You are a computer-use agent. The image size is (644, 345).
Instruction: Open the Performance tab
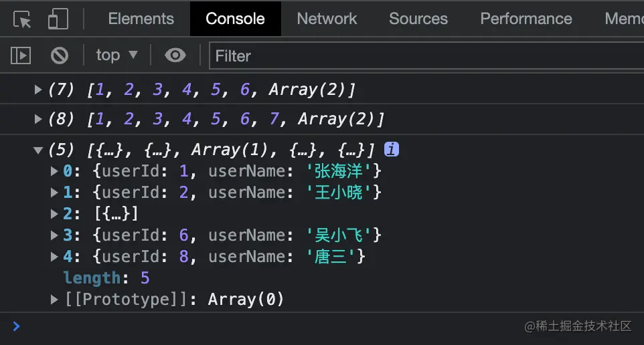(x=526, y=19)
